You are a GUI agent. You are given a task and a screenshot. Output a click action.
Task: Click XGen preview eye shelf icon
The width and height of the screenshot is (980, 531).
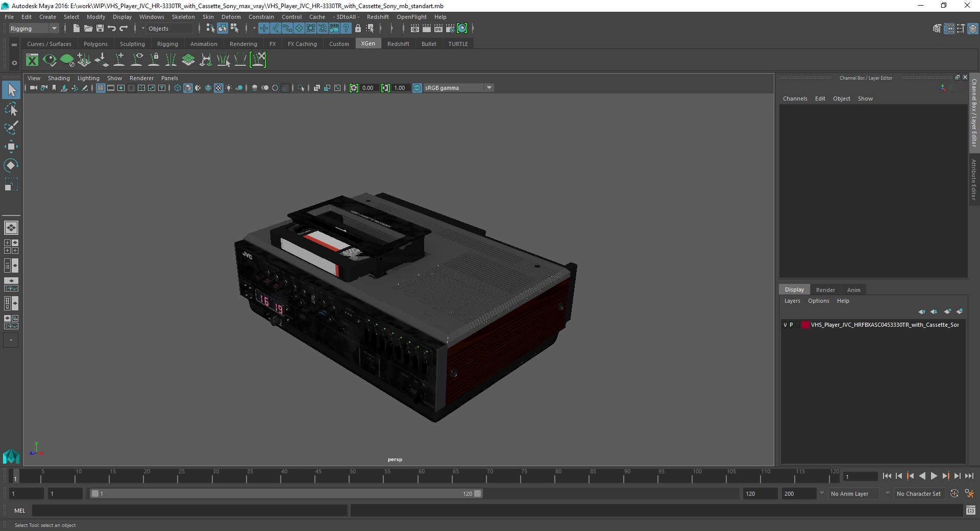pyautogui.click(x=50, y=60)
